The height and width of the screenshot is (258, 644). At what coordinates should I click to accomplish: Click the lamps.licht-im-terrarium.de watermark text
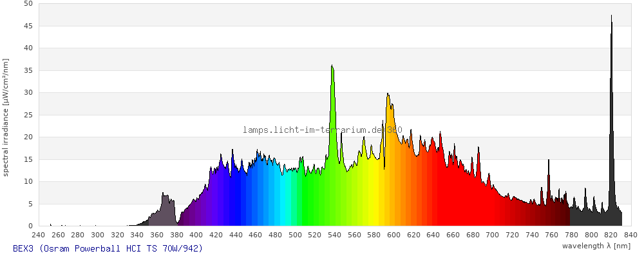[x=322, y=130]
